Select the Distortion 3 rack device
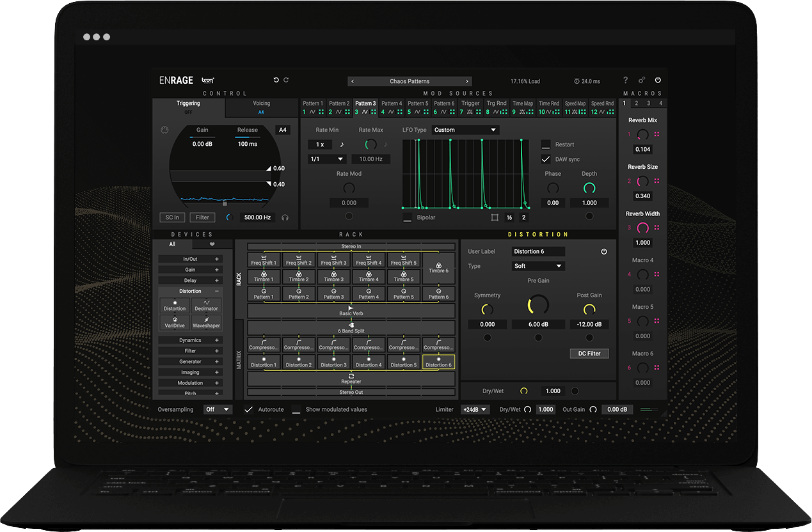This screenshot has width=812, height=532. click(333, 362)
